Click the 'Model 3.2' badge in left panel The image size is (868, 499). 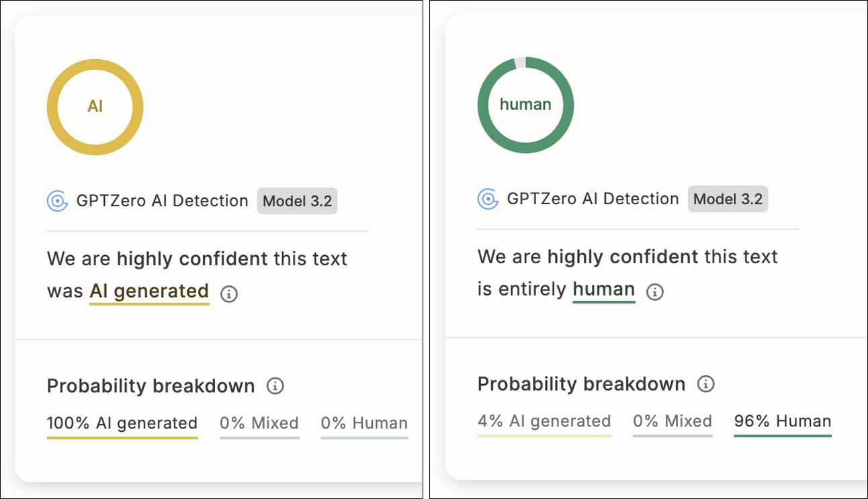(297, 201)
